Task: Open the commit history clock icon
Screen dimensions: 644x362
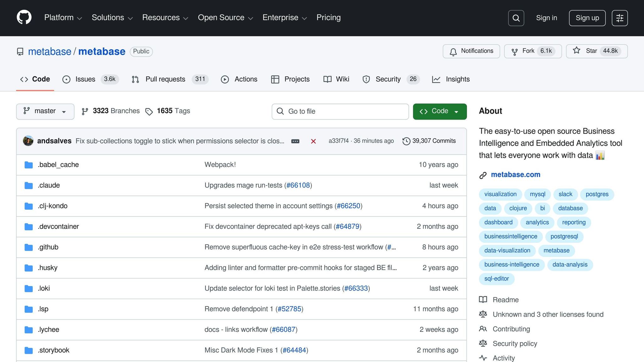Action: [x=406, y=141]
